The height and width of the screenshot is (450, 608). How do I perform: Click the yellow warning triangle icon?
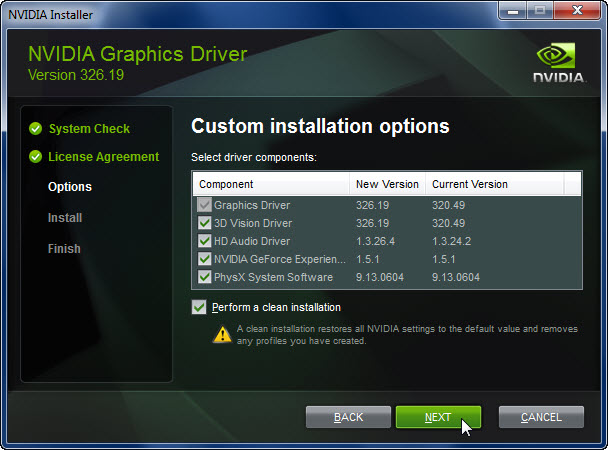tap(223, 334)
